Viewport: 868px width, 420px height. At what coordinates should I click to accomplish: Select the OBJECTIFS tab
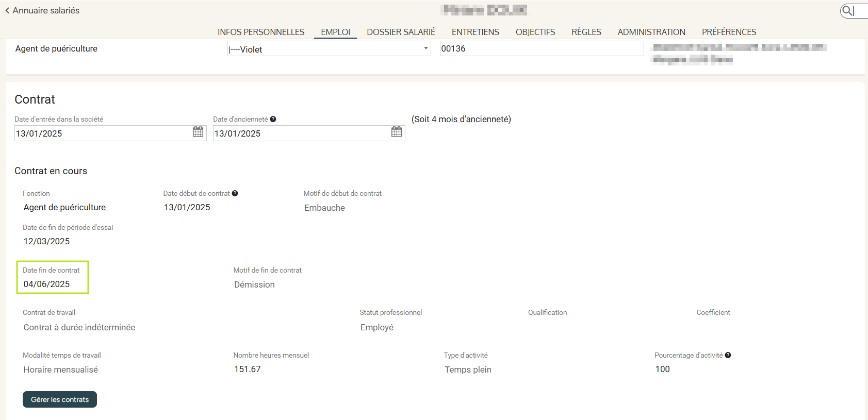[535, 32]
